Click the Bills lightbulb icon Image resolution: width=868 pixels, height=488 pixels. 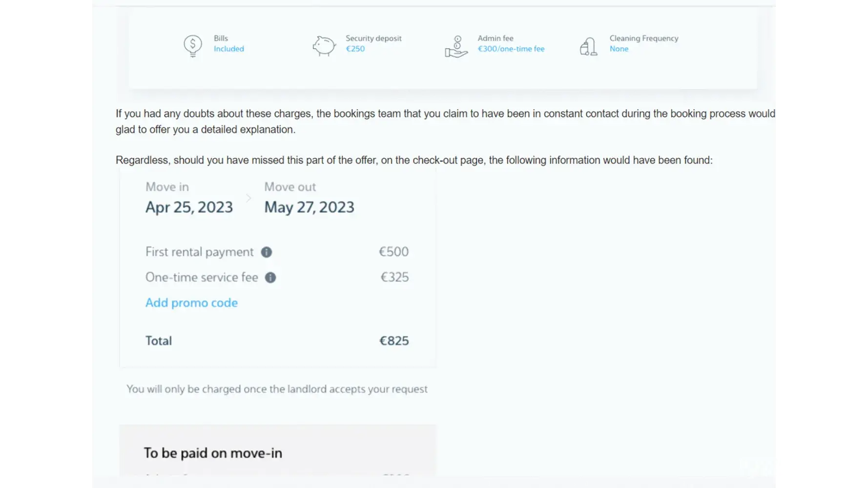[x=193, y=46]
